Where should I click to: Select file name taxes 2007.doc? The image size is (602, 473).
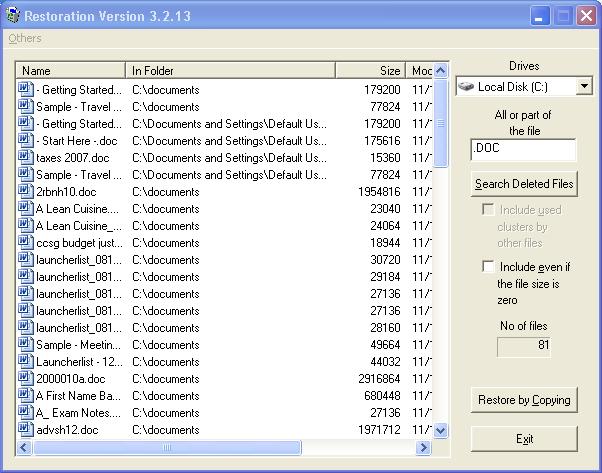pos(73,158)
